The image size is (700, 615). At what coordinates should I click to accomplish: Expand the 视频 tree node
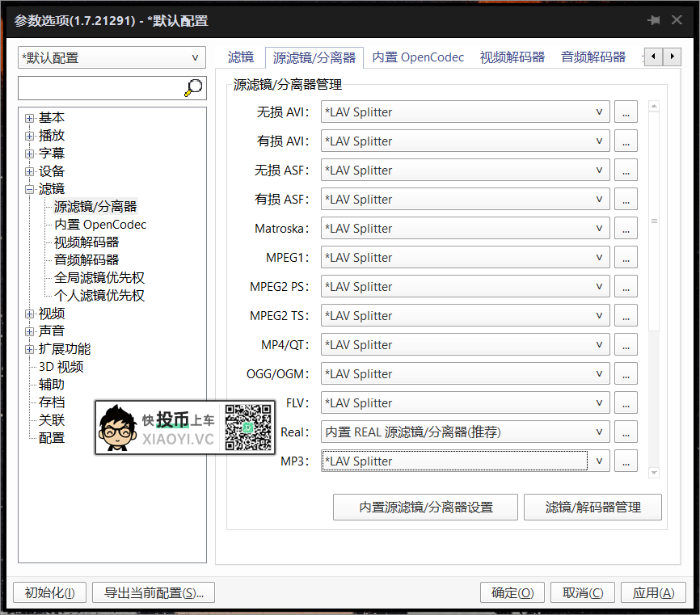(28, 313)
